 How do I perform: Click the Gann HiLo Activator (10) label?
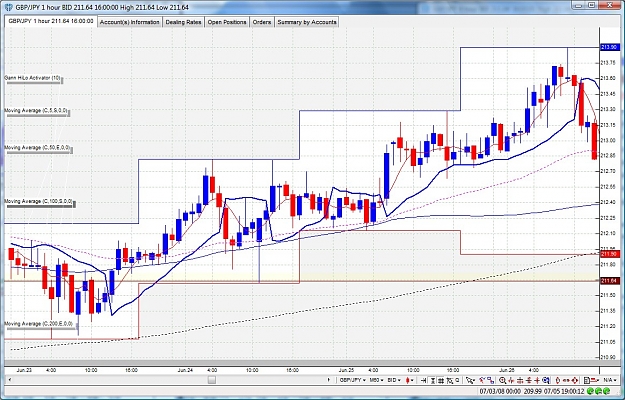(x=33, y=78)
